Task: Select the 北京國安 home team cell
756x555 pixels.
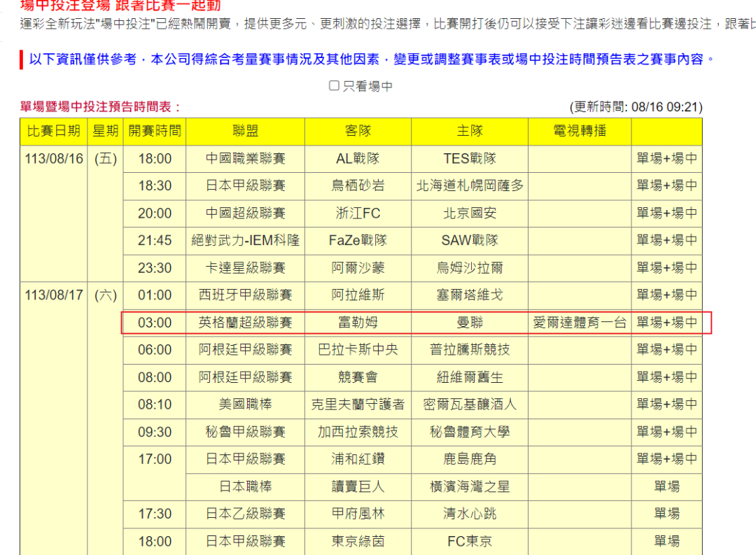Action: [469, 213]
